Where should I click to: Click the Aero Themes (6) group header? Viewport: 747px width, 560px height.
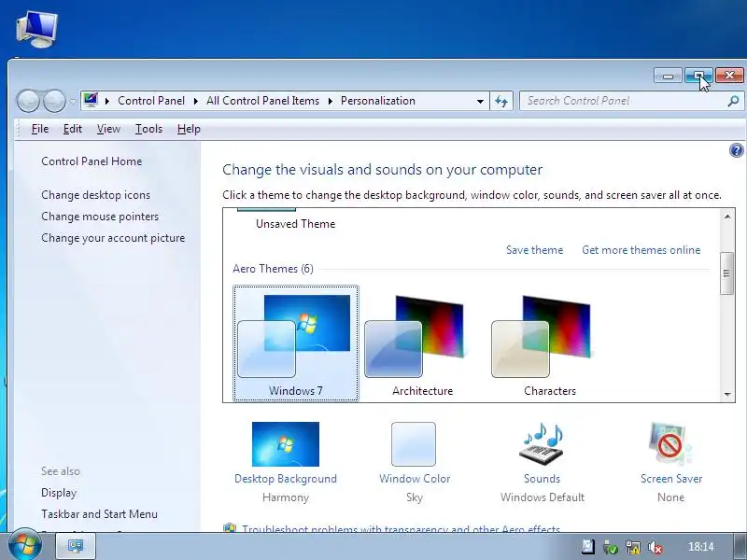click(273, 269)
